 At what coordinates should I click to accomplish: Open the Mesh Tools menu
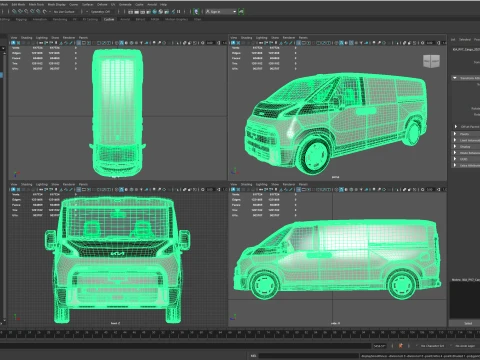point(36,4)
